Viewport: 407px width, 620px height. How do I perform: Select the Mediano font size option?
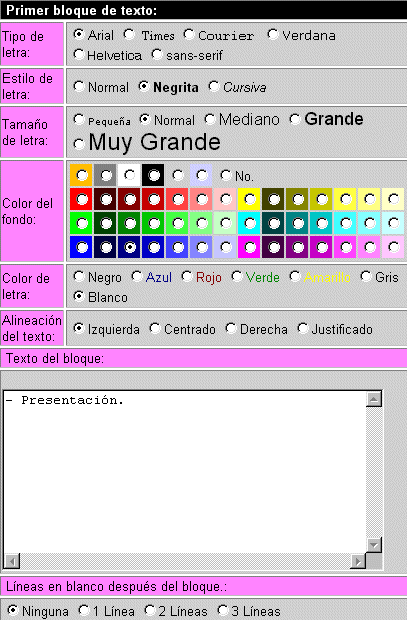pos(210,119)
